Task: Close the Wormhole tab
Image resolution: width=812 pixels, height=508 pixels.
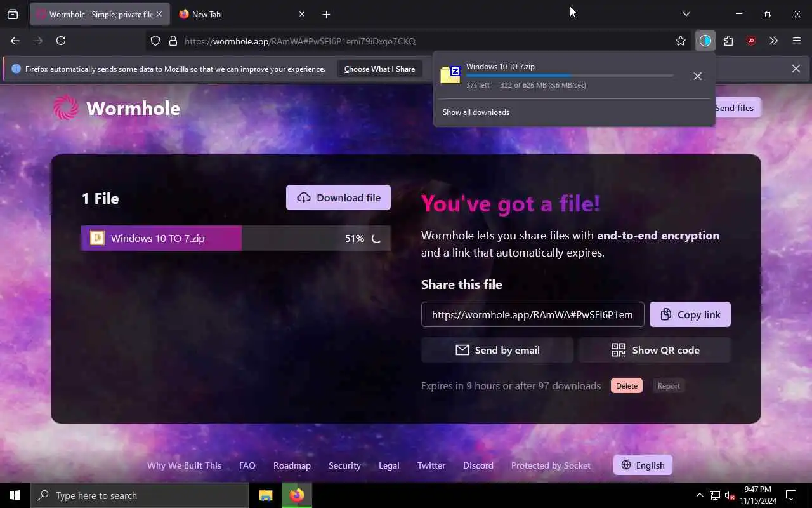Action: [x=159, y=14]
